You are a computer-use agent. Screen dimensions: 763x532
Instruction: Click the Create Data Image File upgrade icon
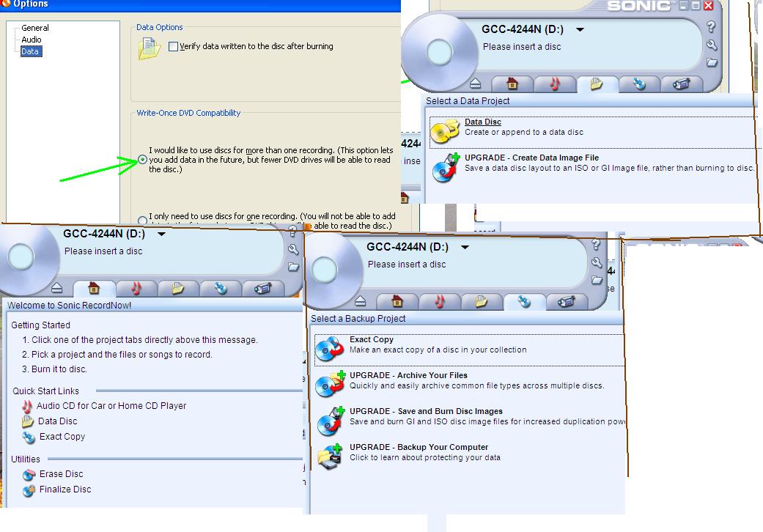[x=446, y=167]
